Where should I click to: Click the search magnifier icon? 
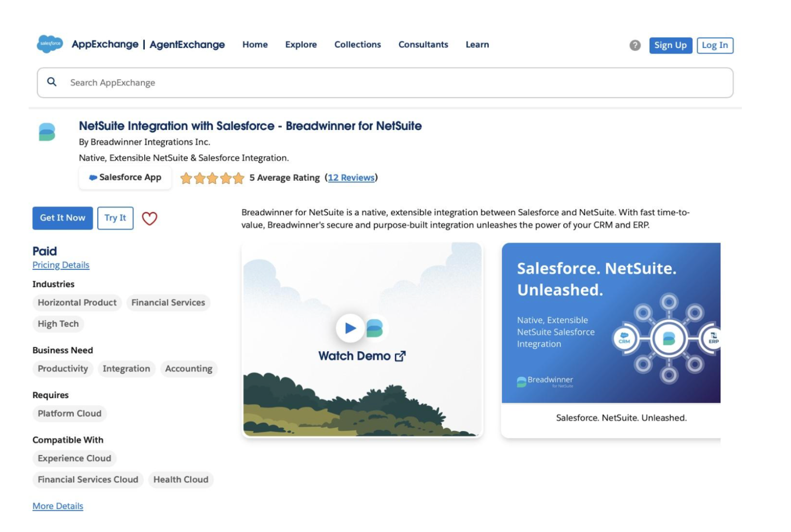52,82
